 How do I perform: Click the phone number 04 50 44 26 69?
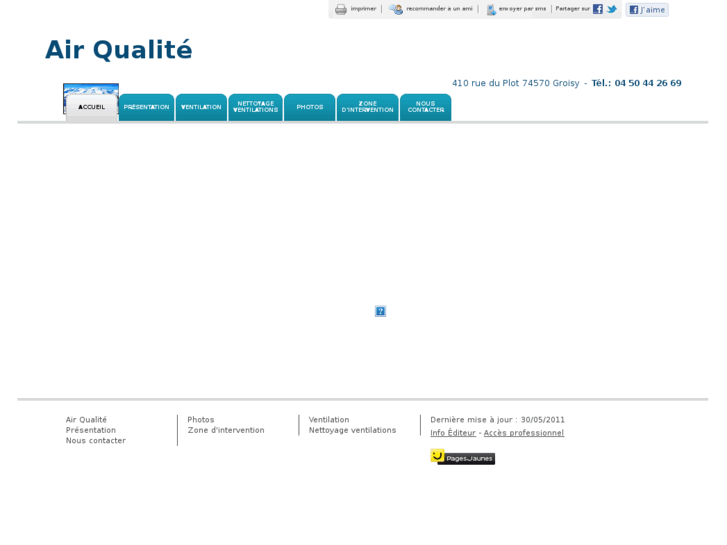click(x=648, y=83)
